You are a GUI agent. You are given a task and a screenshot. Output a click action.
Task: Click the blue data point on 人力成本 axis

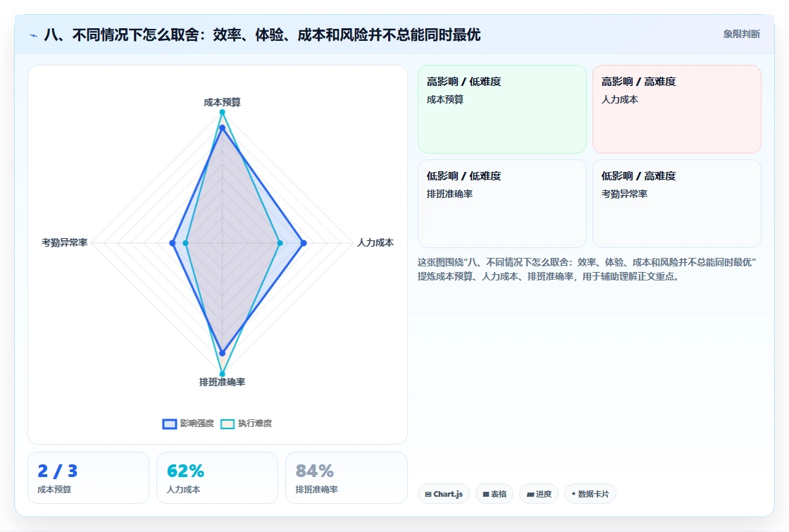[304, 243]
